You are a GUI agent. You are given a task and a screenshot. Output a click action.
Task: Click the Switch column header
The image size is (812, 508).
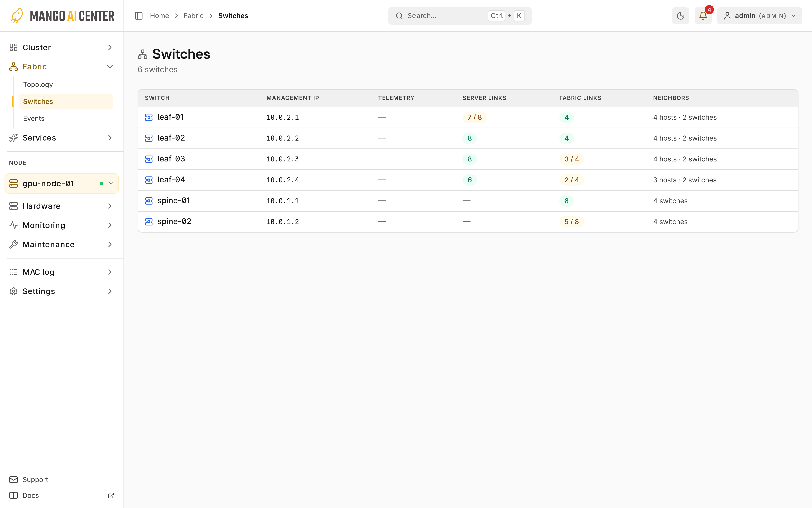[157, 98]
